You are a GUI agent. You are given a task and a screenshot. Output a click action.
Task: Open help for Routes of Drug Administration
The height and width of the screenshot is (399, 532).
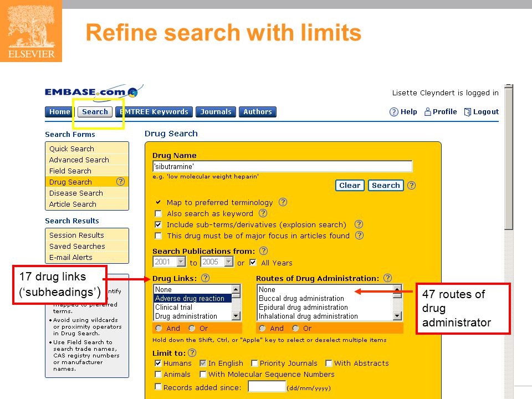tap(387, 278)
